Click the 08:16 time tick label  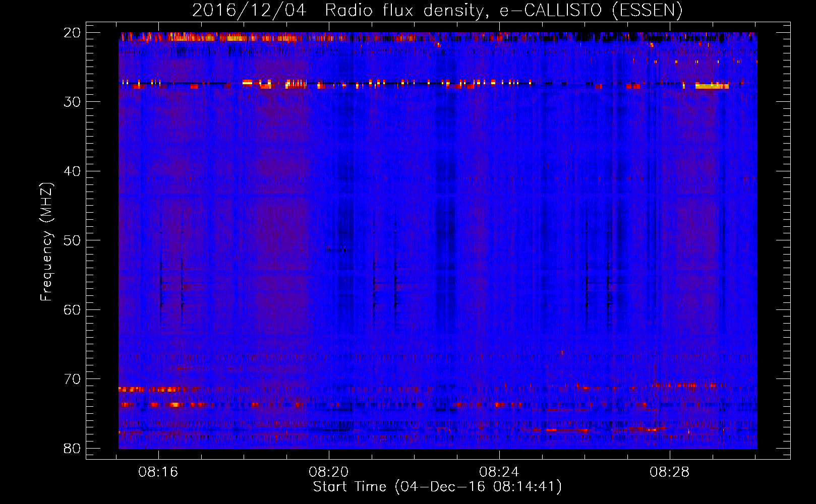point(158,472)
